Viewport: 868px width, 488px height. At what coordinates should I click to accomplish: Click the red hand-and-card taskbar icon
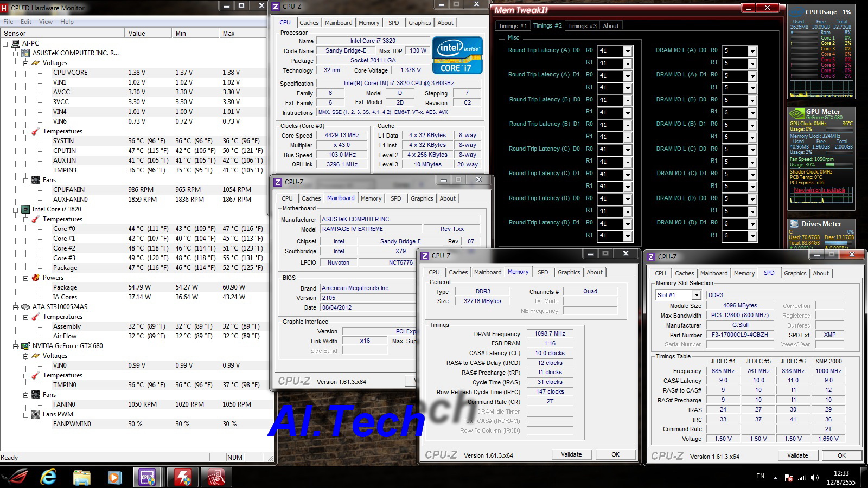coord(216,477)
